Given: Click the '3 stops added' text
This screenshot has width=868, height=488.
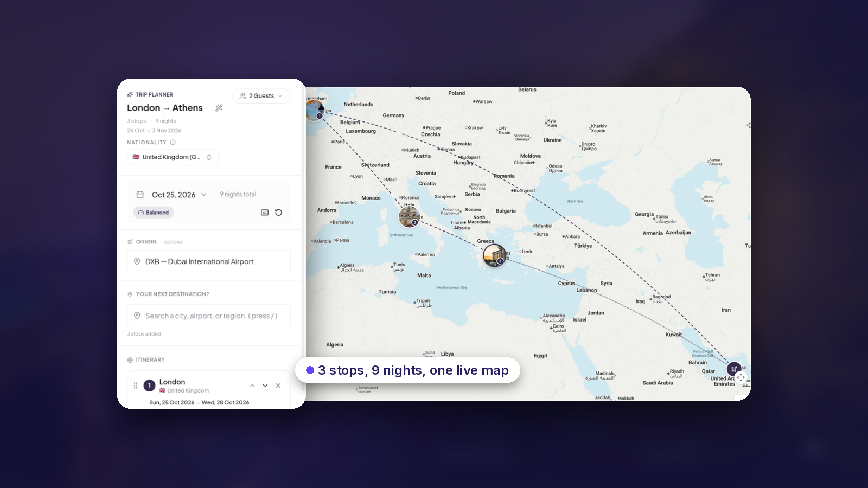Looking at the screenshot, I should tap(144, 334).
